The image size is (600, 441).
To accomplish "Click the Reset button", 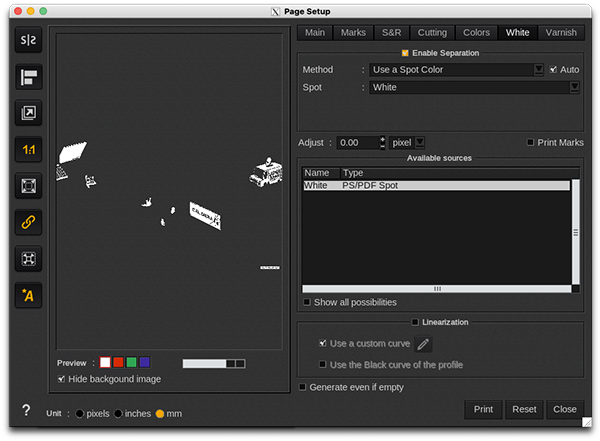I will pos(524,409).
